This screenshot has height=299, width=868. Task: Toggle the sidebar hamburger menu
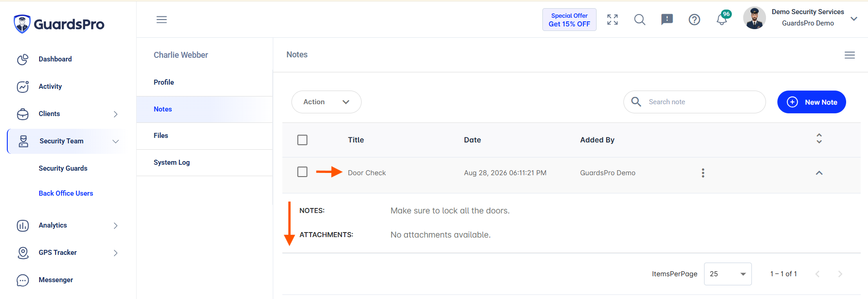pyautogui.click(x=162, y=20)
